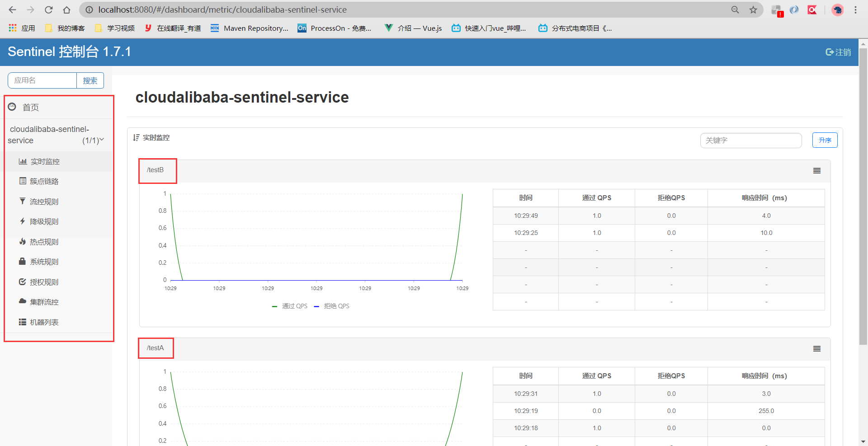Click the blue swirl extension icon
This screenshot has width=868, height=446.
pyautogui.click(x=794, y=9)
